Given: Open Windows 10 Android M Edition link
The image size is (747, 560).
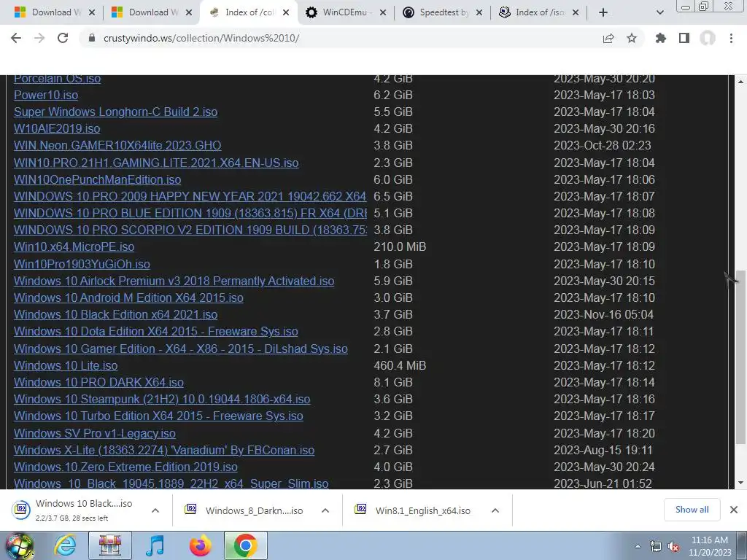Looking at the screenshot, I should point(128,297).
